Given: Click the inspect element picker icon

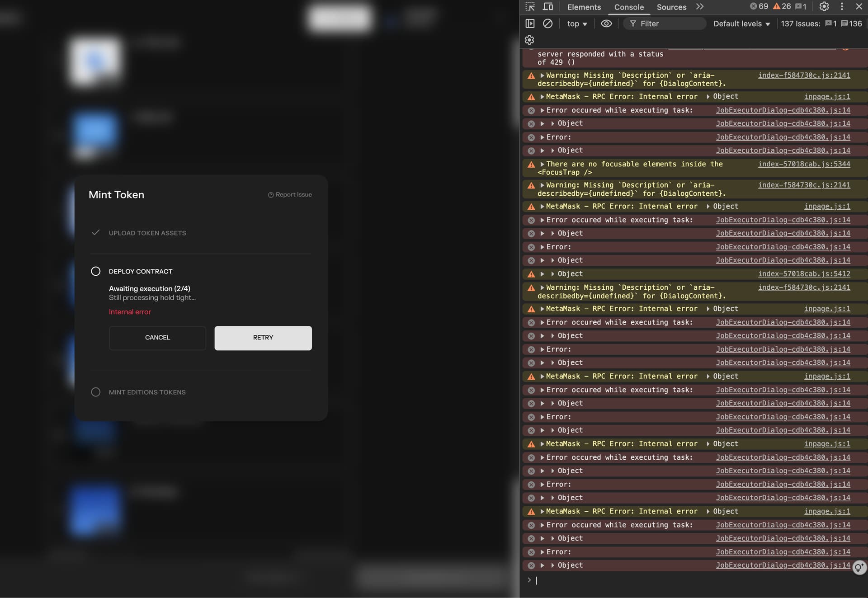Looking at the screenshot, I should tap(530, 7).
